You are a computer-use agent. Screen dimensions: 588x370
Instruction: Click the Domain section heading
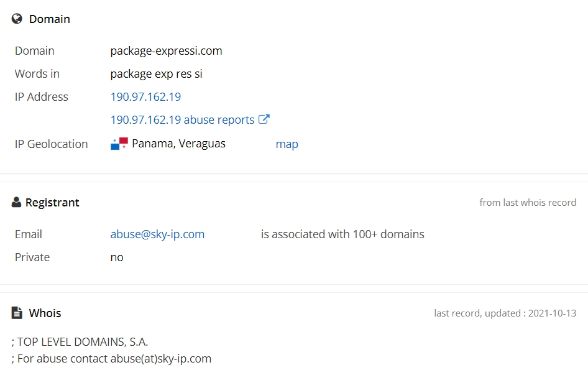pos(50,19)
